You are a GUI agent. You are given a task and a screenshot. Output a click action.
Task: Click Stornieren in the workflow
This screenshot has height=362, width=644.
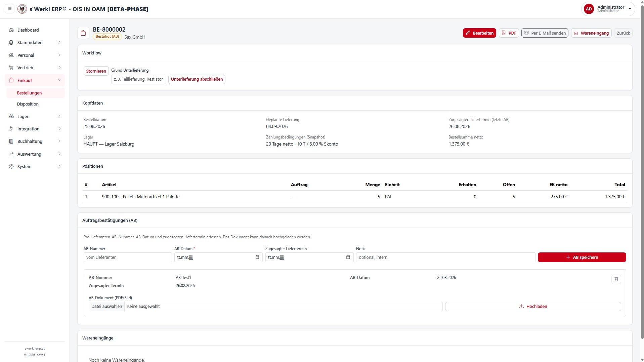click(96, 71)
